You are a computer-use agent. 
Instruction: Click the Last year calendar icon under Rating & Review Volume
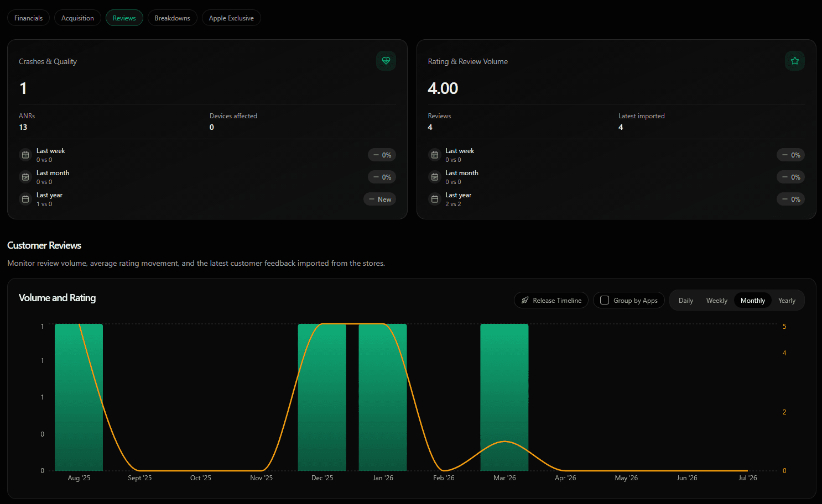point(435,200)
